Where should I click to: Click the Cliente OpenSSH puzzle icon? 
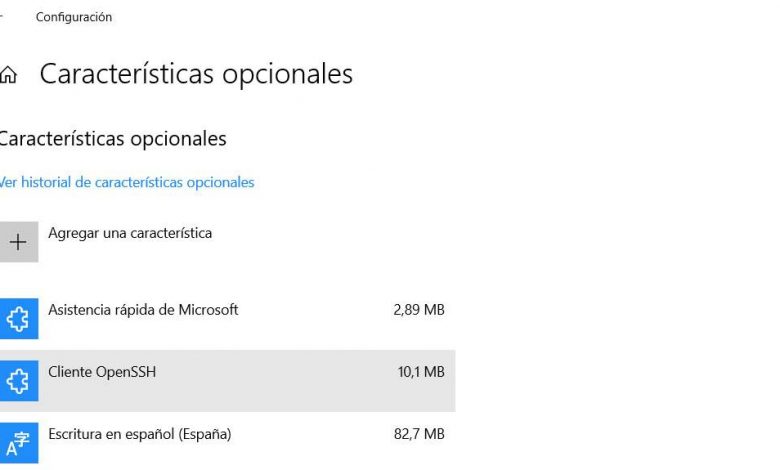18,380
